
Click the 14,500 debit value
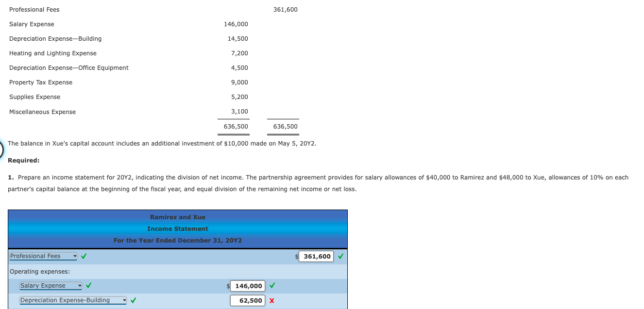tap(238, 39)
